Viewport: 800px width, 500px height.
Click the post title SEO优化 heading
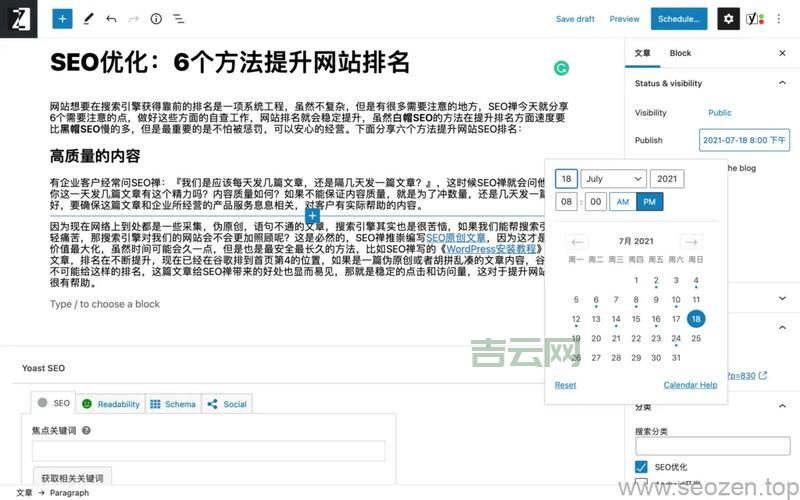(x=230, y=62)
